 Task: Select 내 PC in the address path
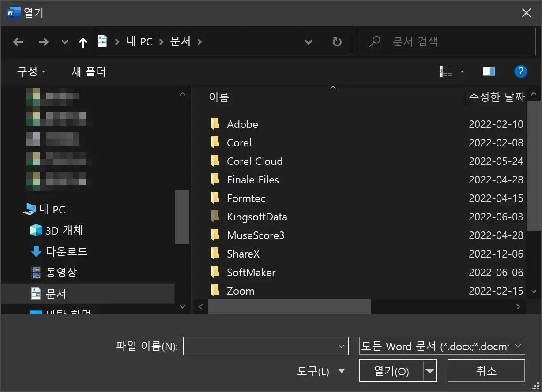tap(139, 42)
